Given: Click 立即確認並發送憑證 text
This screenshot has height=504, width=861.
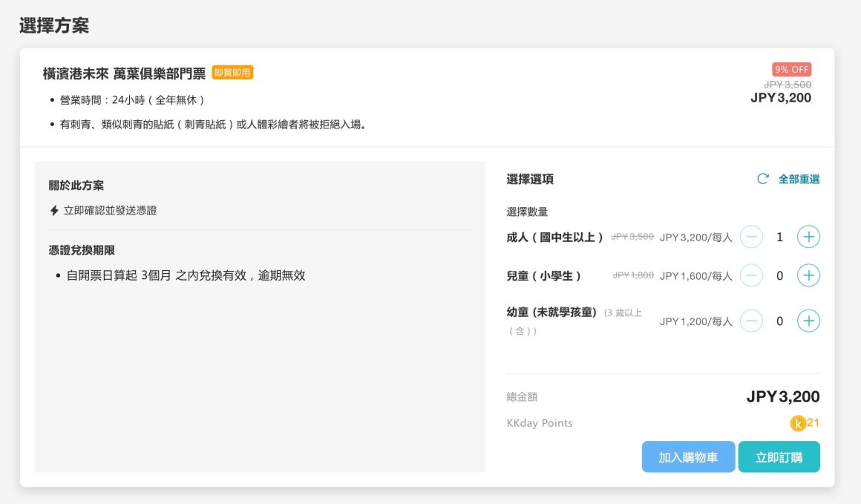Looking at the screenshot, I should [110, 210].
